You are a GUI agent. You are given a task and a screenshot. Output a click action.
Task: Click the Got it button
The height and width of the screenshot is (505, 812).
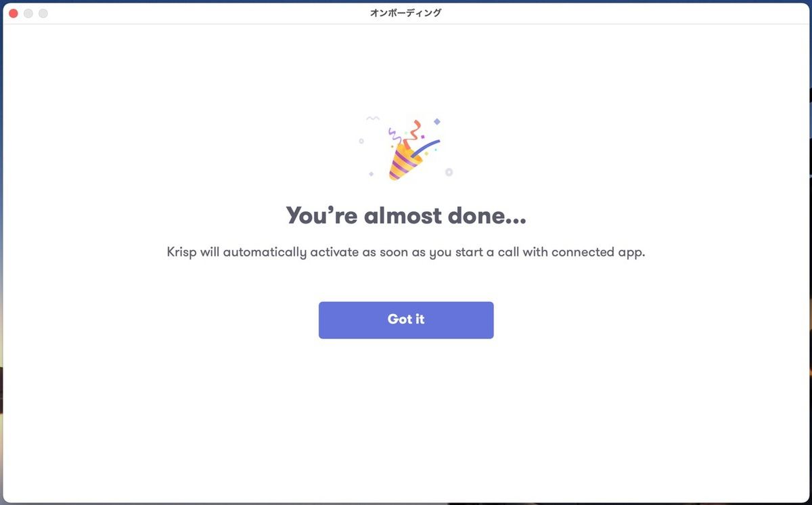[406, 320]
